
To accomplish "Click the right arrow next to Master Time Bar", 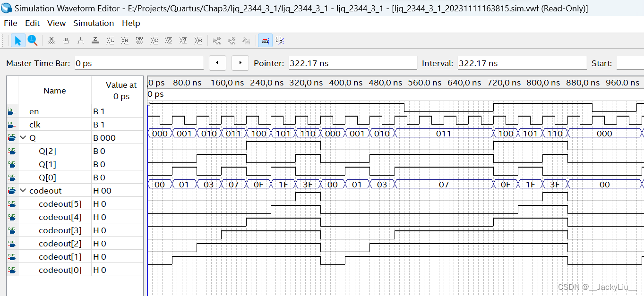I will click(240, 62).
